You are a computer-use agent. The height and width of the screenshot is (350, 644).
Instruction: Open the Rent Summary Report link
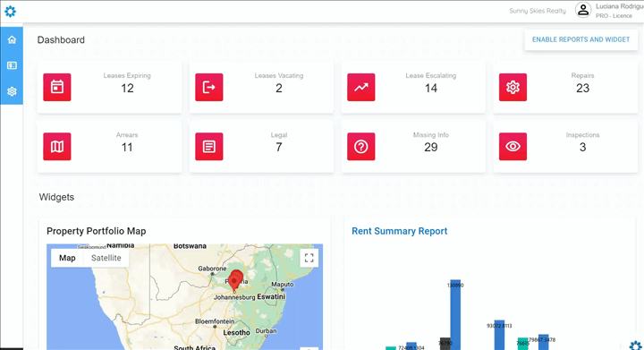tap(399, 231)
